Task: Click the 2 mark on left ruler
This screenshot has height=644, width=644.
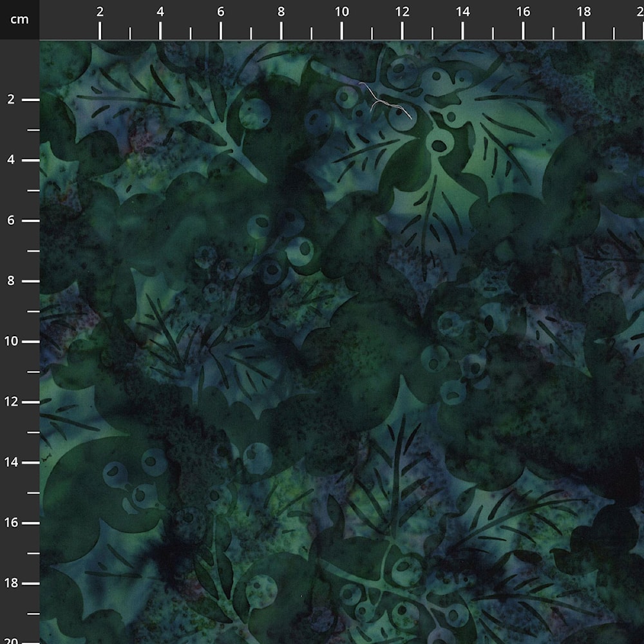Action: point(12,100)
